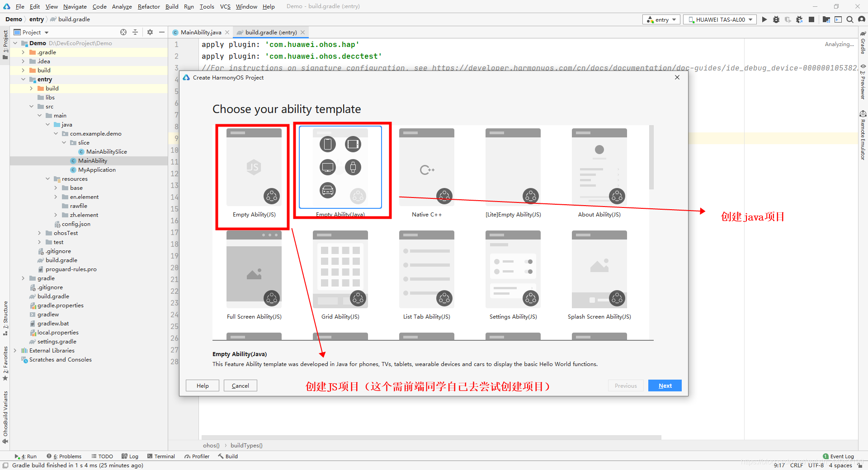The width and height of the screenshot is (868, 470).
Task: Click the template list vertical scrollbar
Action: 651,157
